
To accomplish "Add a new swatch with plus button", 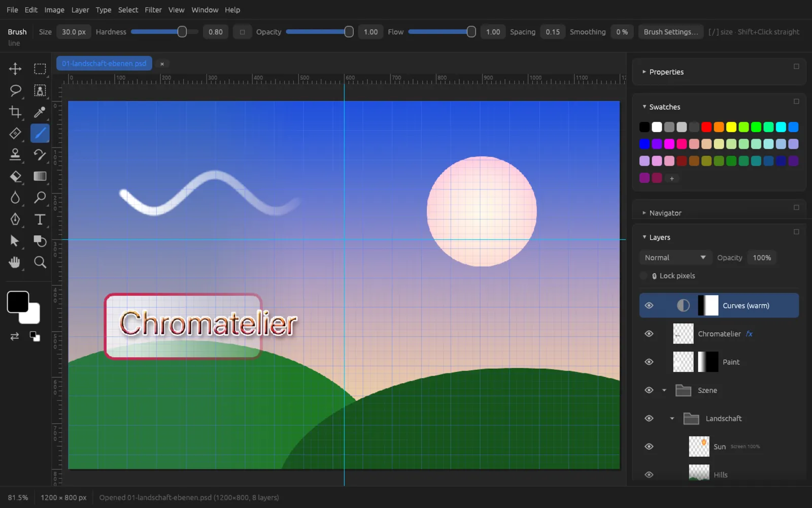I will pos(672,178).
